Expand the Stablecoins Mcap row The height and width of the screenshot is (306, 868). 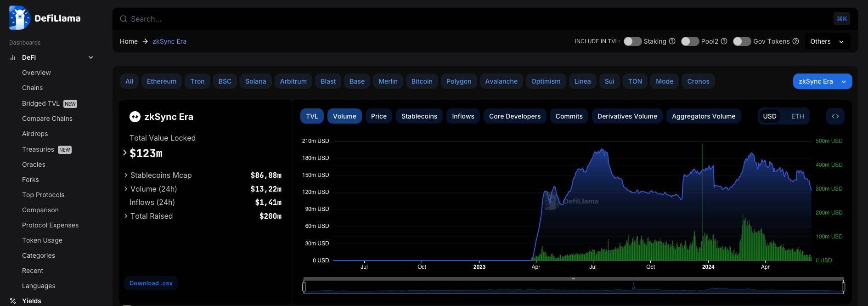pyautogui.click(x=126, y=175)
